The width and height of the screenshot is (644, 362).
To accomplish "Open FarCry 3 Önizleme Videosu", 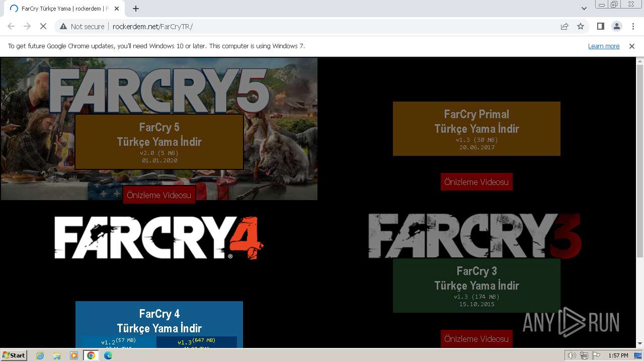I will 476,339.
